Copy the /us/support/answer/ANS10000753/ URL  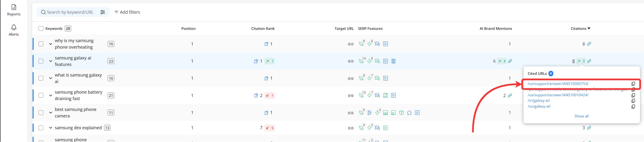click(x=633, y=84)
